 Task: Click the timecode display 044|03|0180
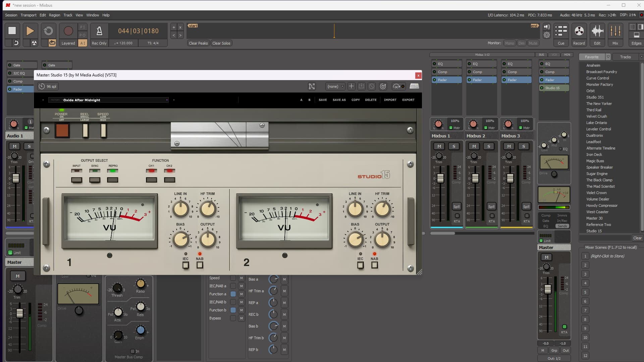click(138, 31)
